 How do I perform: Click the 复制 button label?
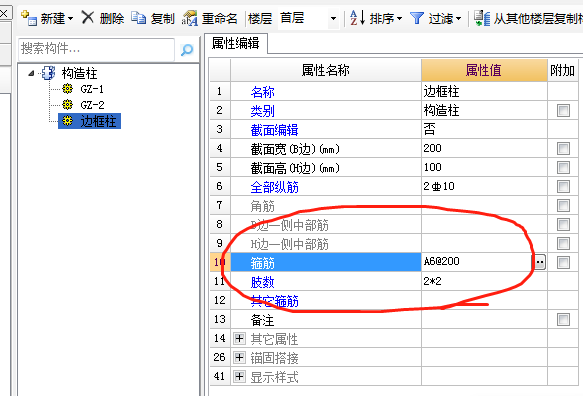[x=162, y=18]
